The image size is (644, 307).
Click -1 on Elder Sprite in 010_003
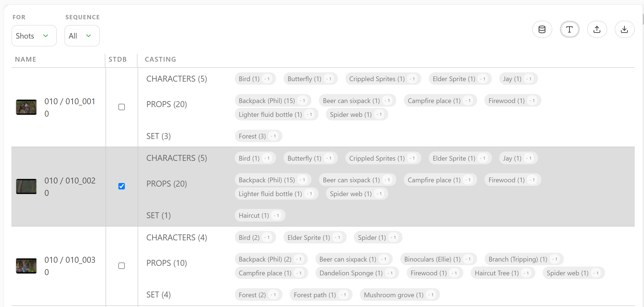pos(338,238)
